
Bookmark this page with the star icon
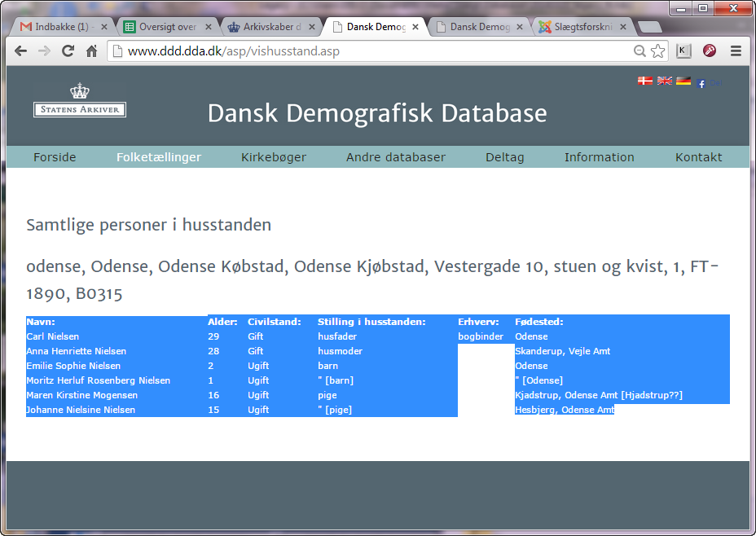pyautogui.click(x=657, y=51)
